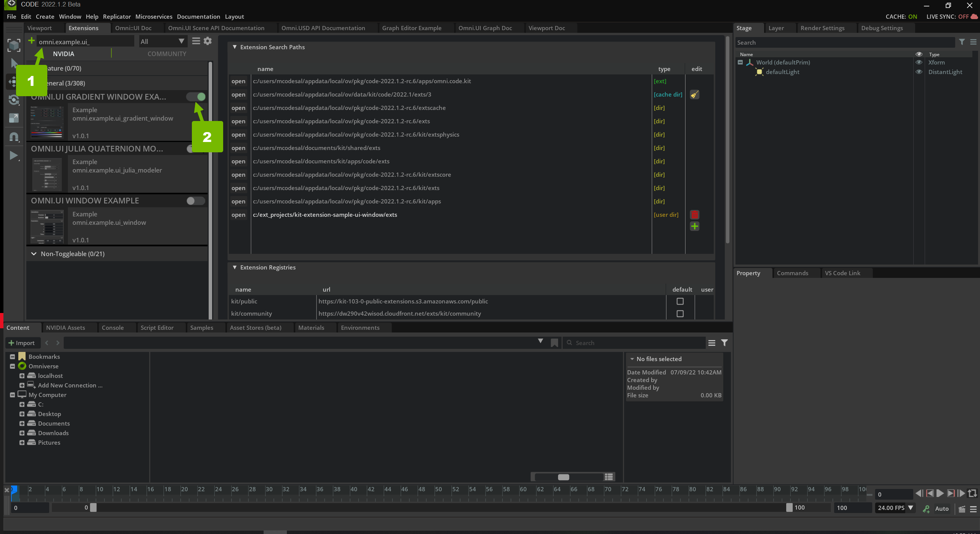Select the scale tool in left toolbar
Image resolution: width=980 pixels, height=534 pixels.
14,118
